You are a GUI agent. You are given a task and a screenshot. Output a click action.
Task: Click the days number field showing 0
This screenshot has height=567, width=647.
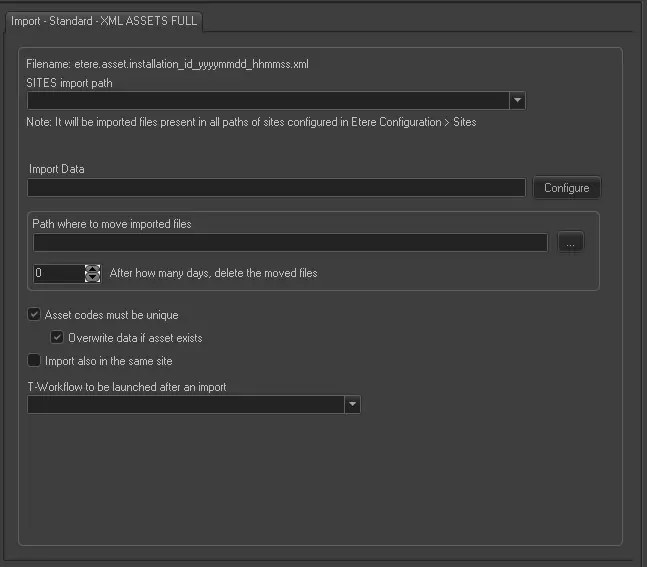pyautogui.click(x=58, y=273)
